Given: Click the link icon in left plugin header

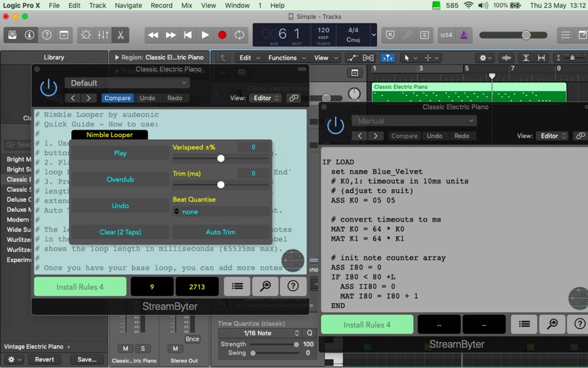Looking at the screenshot, I should coord(293,98).
